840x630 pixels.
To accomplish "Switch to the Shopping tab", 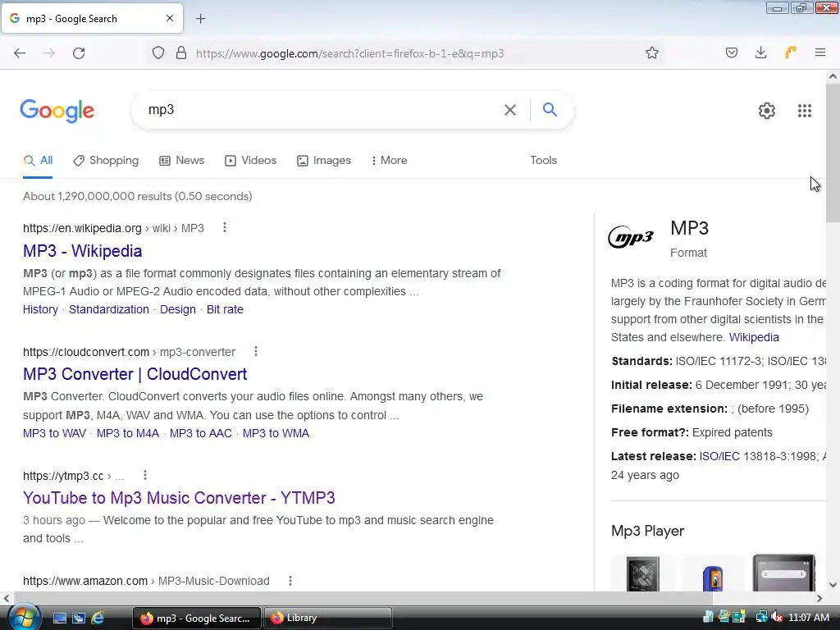I will (106, 160).
